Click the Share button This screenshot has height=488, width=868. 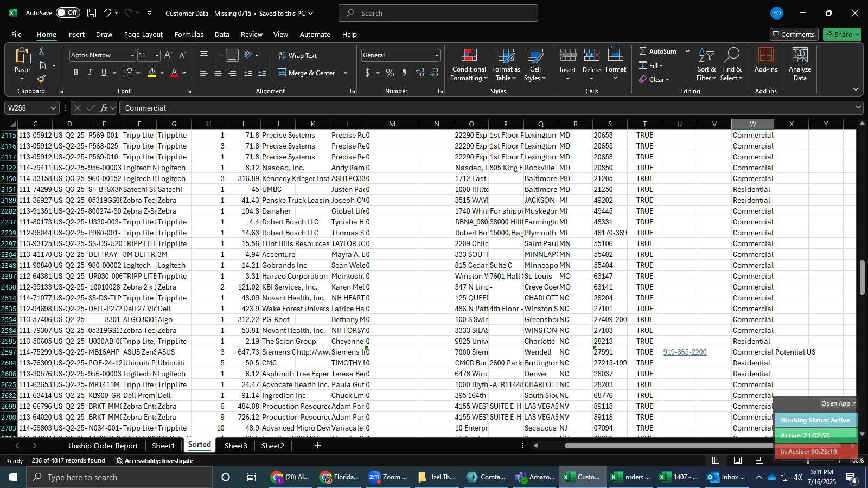click(x=842, y=34)
